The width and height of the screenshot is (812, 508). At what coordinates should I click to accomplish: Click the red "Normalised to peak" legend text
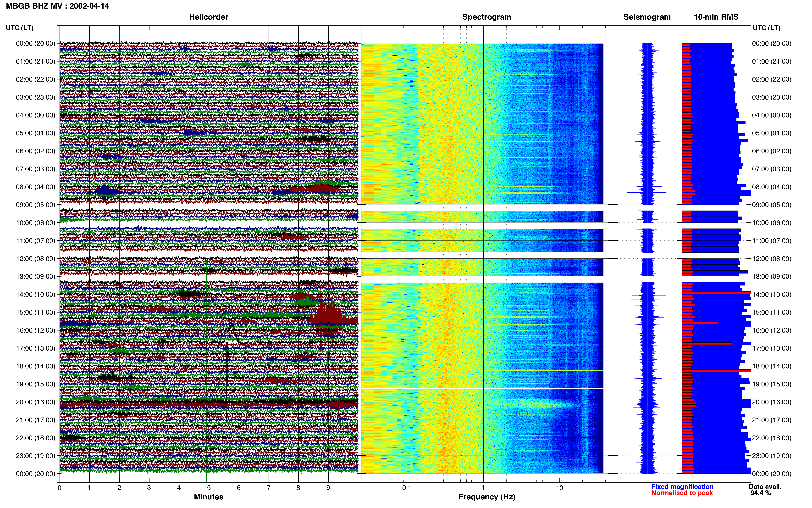coord(682,493)
